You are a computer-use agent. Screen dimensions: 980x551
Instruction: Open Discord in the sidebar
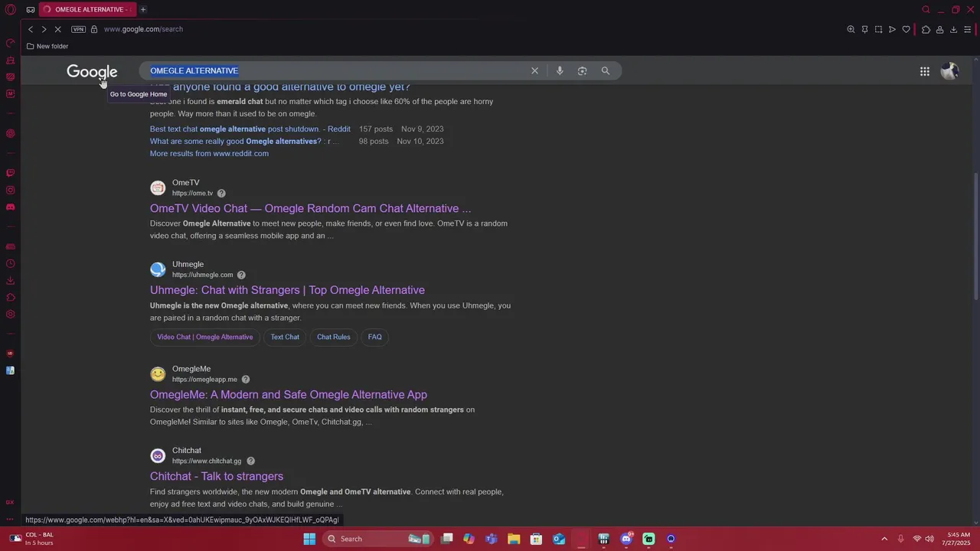(x=10, y=207)
